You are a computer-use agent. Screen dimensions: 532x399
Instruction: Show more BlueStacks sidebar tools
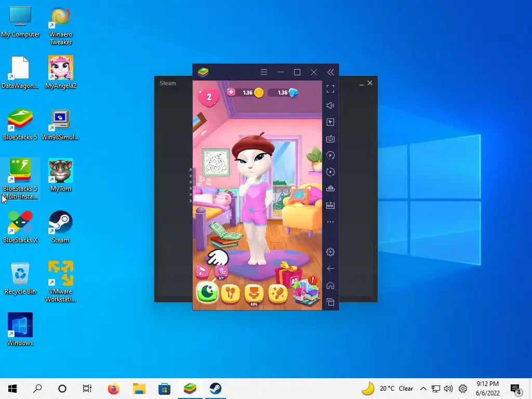point(330,222)
